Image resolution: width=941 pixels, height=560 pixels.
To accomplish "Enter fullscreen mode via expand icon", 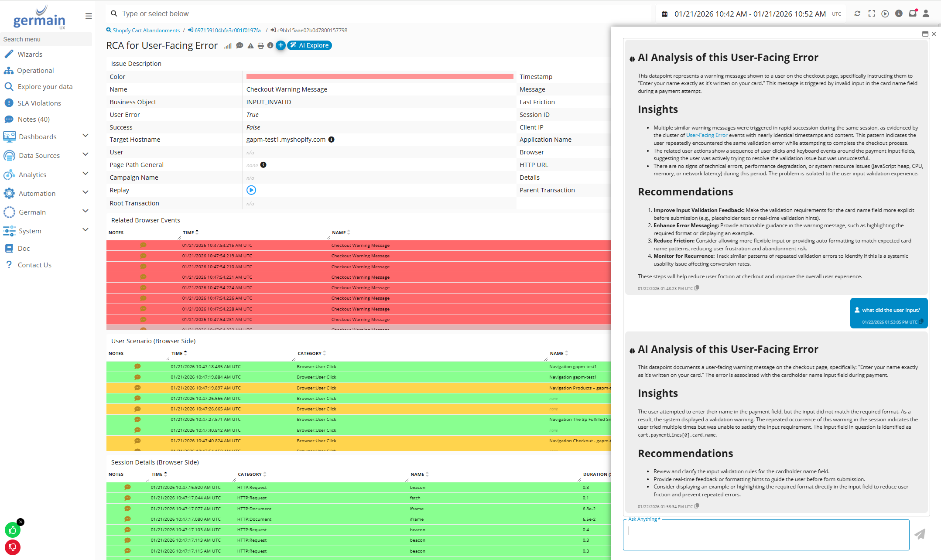I will pos(872,14).
